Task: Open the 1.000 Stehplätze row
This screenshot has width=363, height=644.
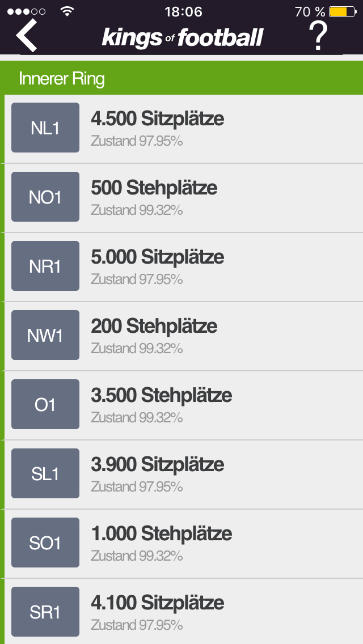Action: tap(184, 544)
